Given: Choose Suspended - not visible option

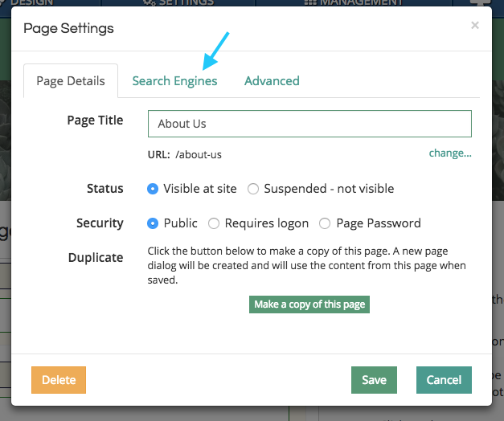Looking at the screenshot, I should point(253,189).
